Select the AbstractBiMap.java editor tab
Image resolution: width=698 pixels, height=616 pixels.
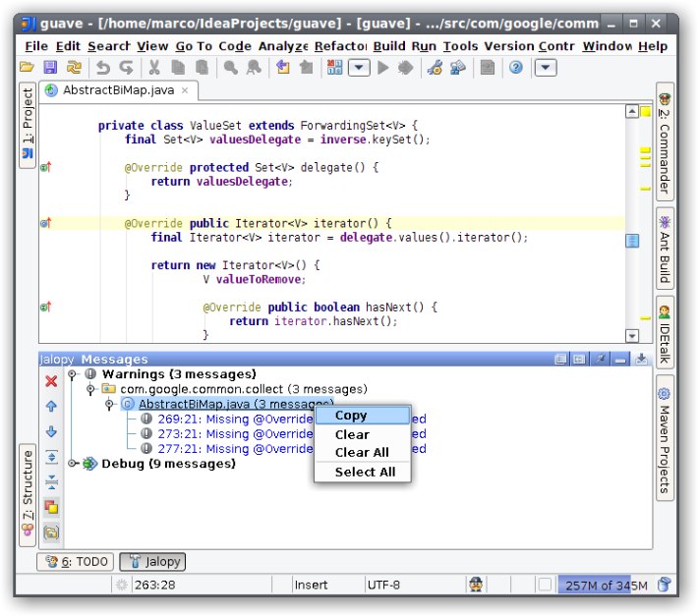(x=118, y=90)
